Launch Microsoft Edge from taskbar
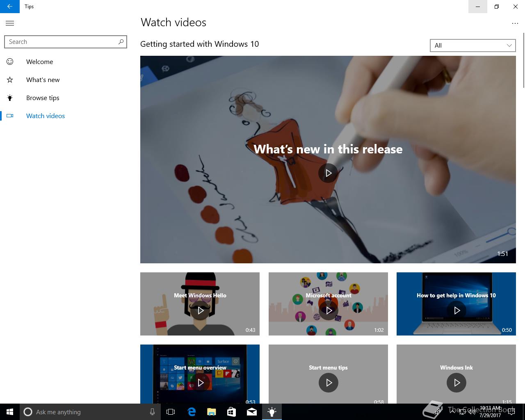The image size is (525, 420). point(192,412)
